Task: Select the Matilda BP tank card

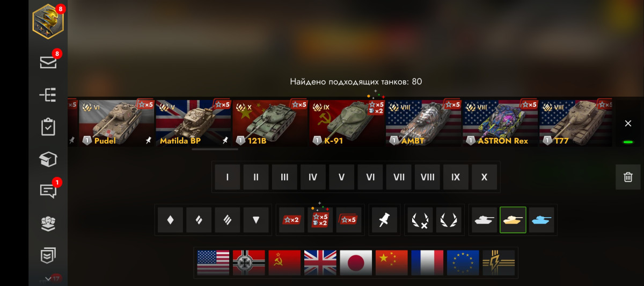Action: point(193,123)
